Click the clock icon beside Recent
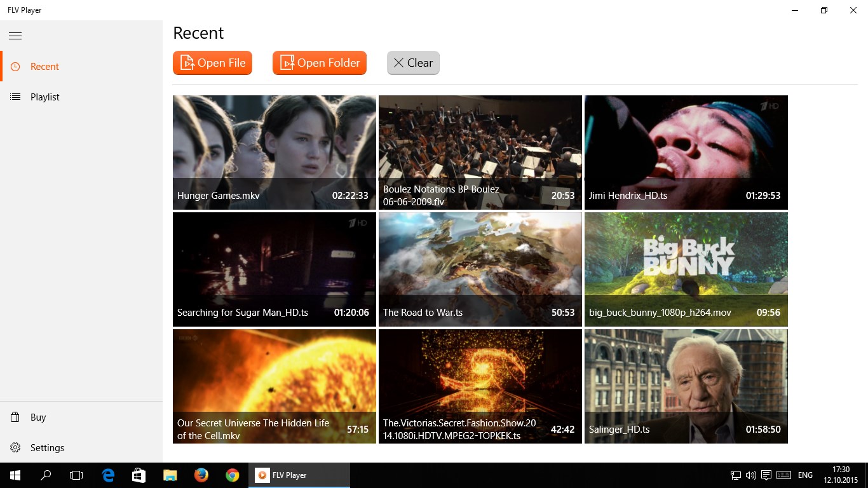The height and width of the screenshot is (488, 868). click(x=14, y=66)
